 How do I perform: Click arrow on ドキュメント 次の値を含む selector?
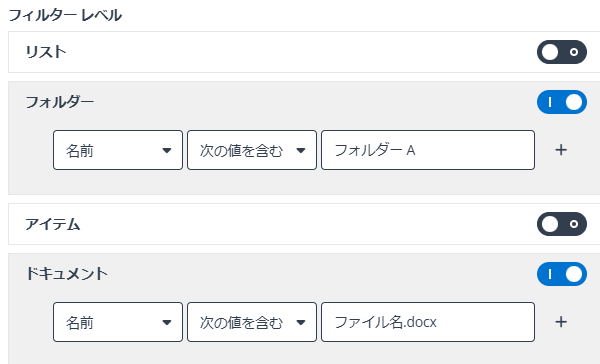(x=301, y=322)
